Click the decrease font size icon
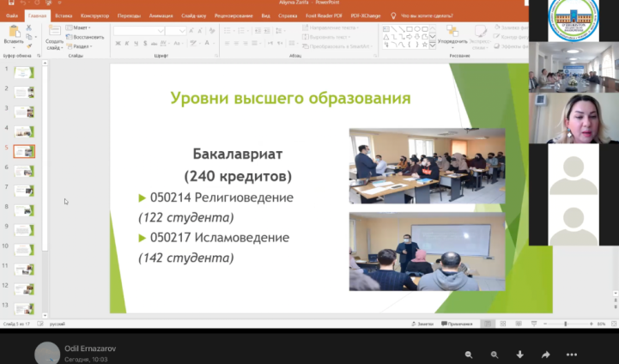Image resolution: width=619 pixels, height=364 pixels. click(x=200, y=31)
